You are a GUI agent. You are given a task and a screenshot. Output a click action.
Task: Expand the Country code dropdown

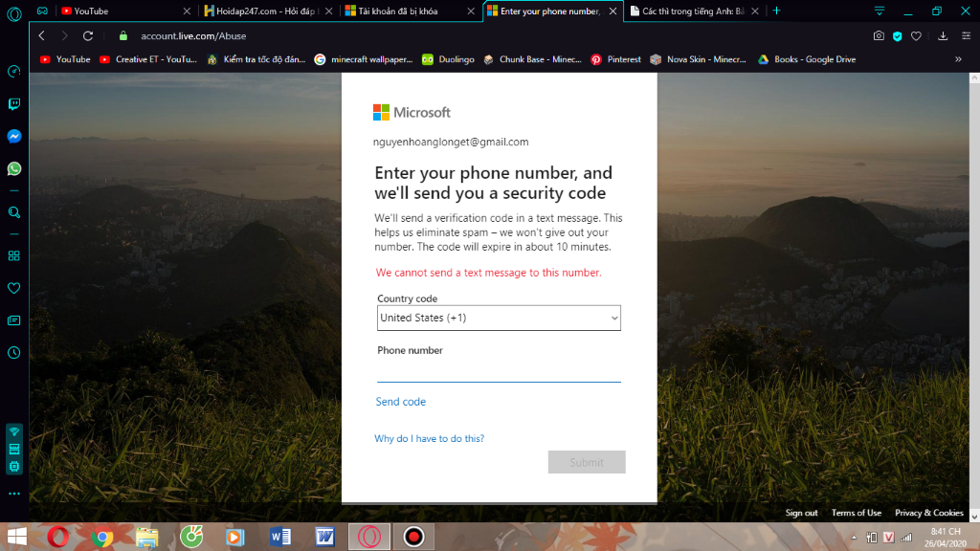499,318
